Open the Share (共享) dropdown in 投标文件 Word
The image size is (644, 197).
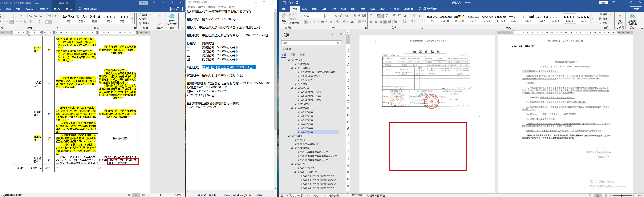click(x=636, y=9)
